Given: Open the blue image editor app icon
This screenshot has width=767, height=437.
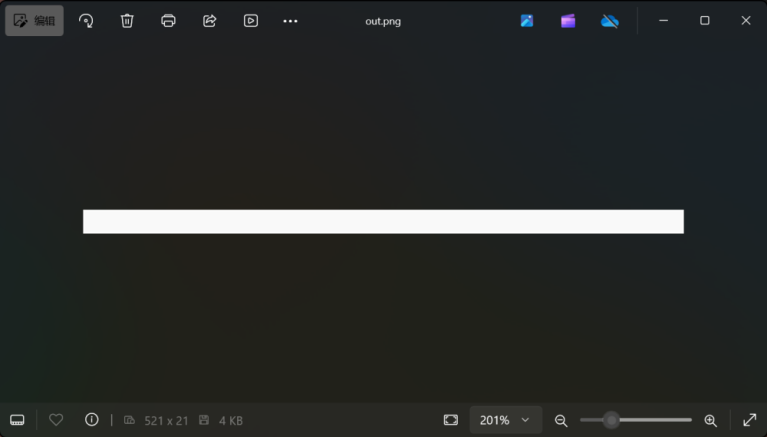Looking at the screenshot, I should [x=527, y=20].
